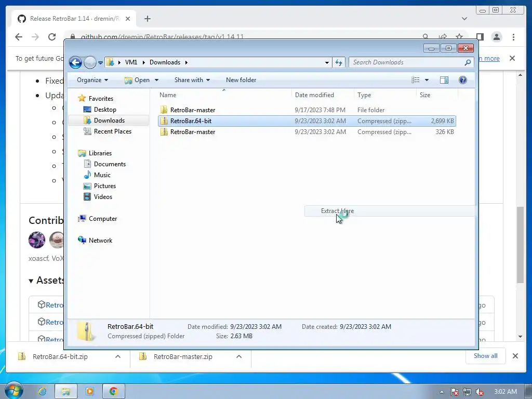Choose Extract Here from context menu

pos(390,211)
